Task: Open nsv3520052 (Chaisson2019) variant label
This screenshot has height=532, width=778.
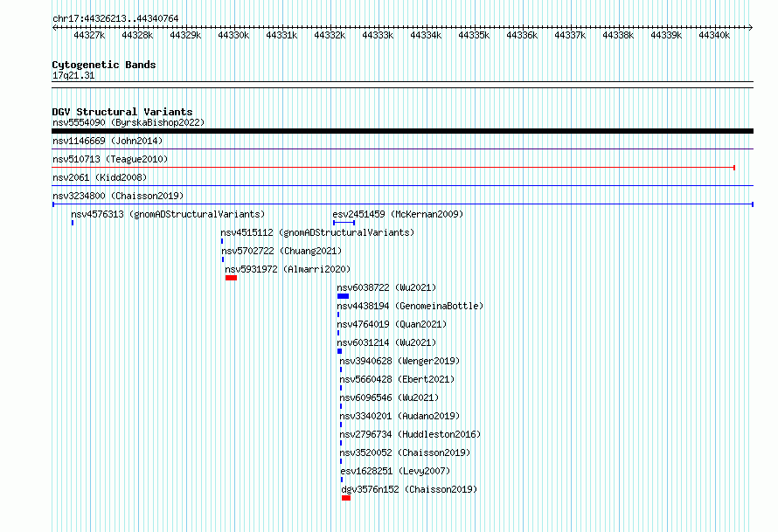Action: coord(405,453)
